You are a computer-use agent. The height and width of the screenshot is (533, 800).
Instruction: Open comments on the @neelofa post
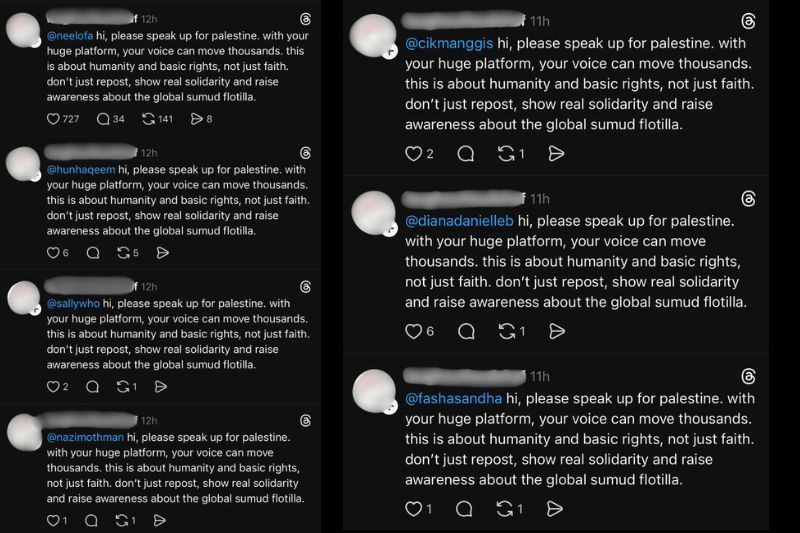[x=103, y=119]
